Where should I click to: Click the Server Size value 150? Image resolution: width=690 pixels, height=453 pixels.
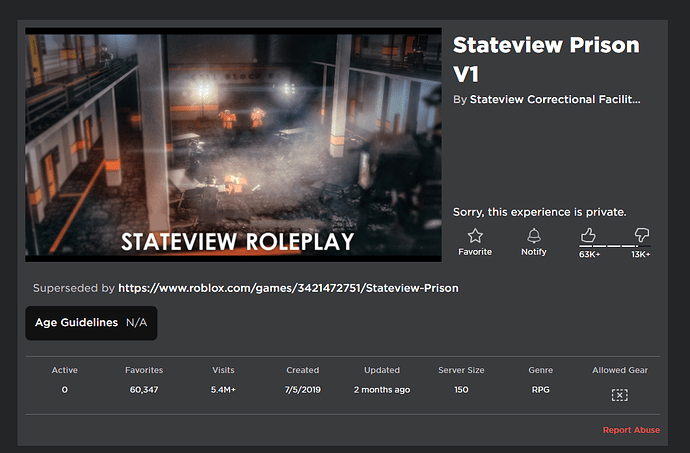click(x=461, y=390)
